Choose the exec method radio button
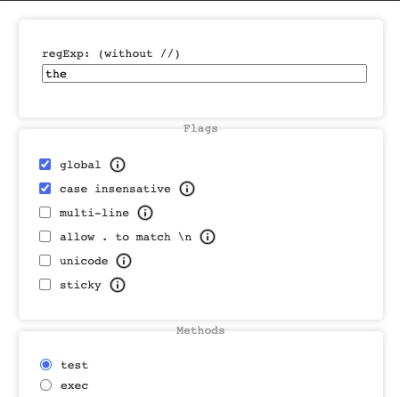 pos(46,385)
